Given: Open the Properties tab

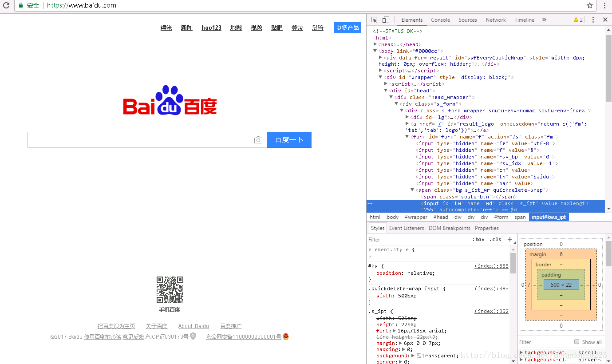Looking at the screenshot, I should 486,228.
